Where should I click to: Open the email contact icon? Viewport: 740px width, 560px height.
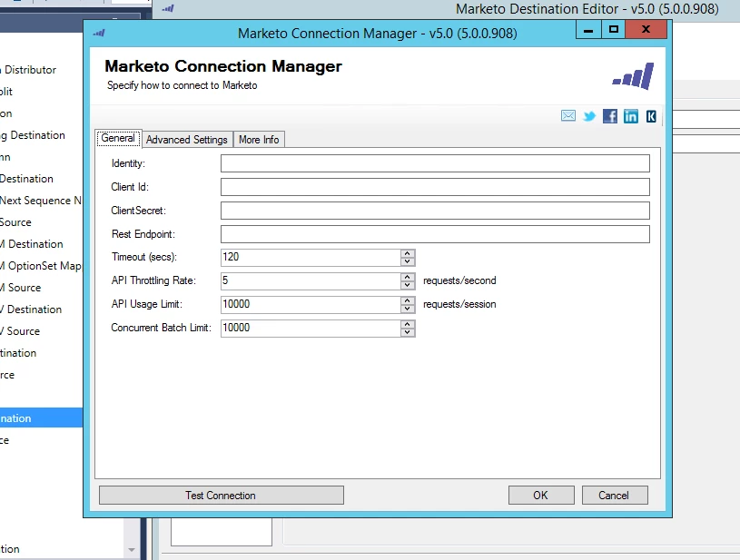coord(568,115)
